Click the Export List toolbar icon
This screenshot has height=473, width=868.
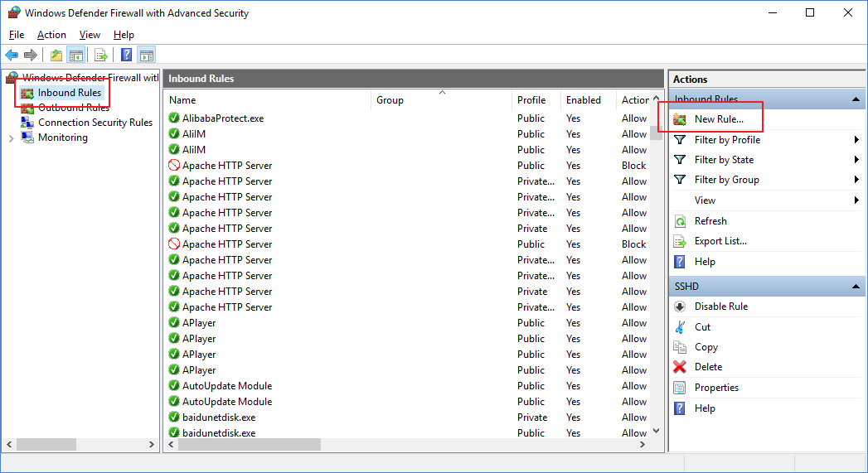[101, 55]
